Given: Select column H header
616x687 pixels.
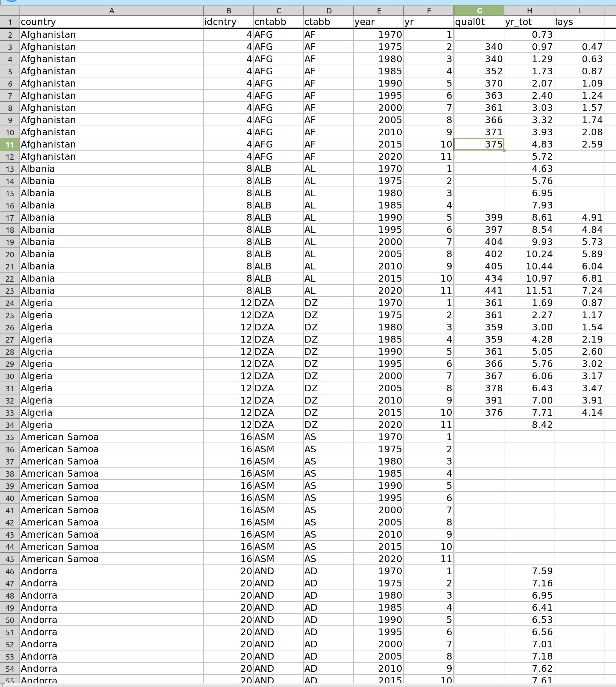Looking at the screenshot, I should point(529,10).
